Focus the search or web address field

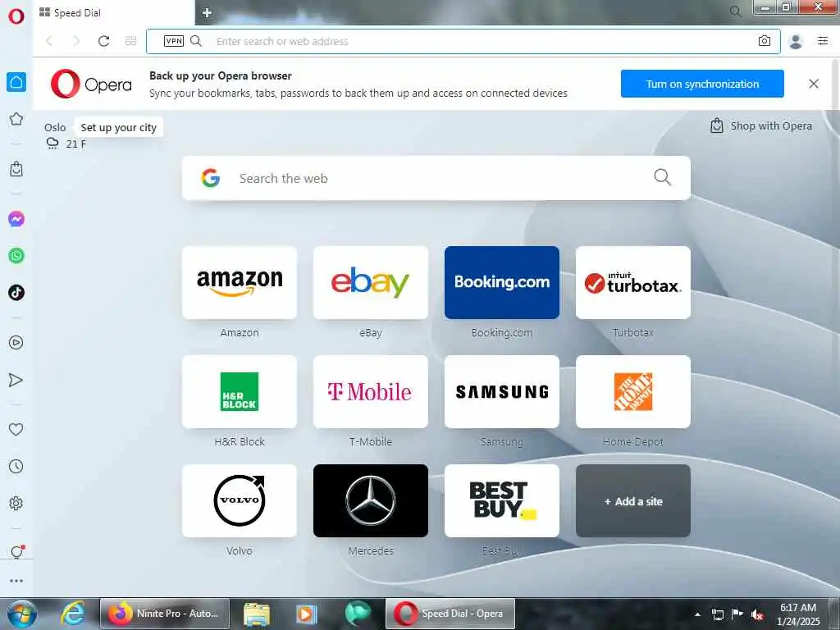pos(463,41)
